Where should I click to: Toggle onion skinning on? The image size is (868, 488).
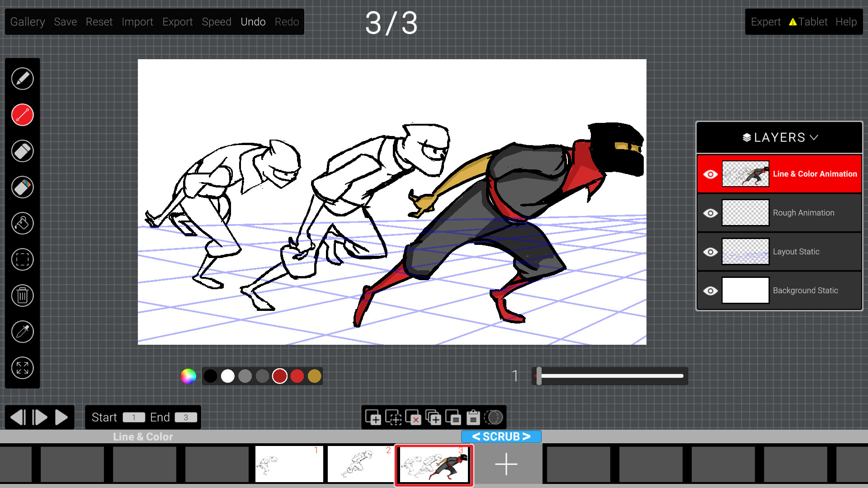[x=494, y=418]
